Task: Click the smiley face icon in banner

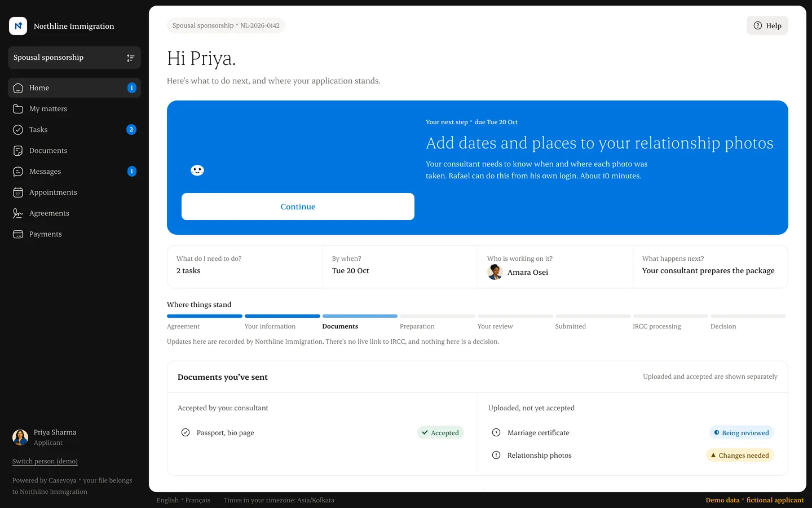Action: (197, 170)
